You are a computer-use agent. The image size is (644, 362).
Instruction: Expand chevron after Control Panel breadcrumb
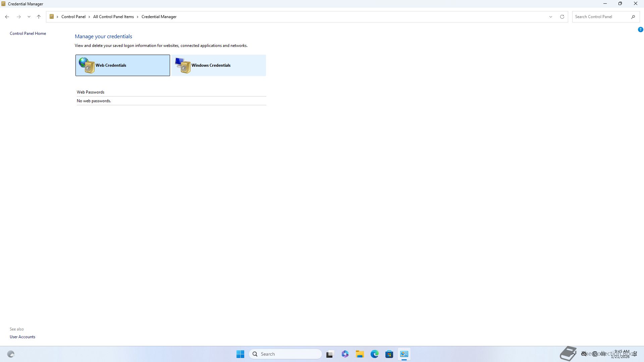pos(89,17)
